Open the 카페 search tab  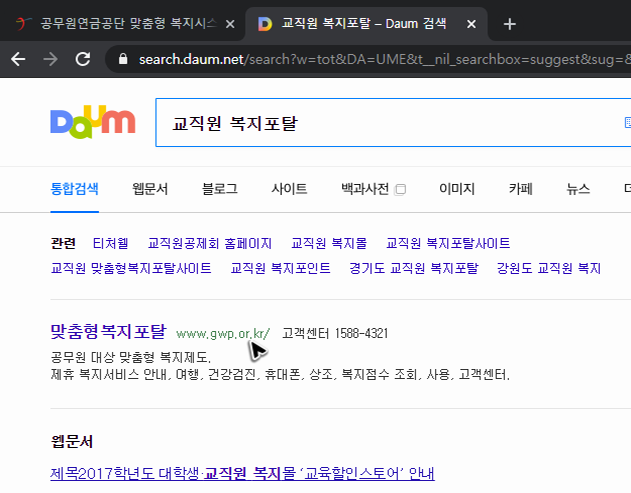click(x=521, y=189)
